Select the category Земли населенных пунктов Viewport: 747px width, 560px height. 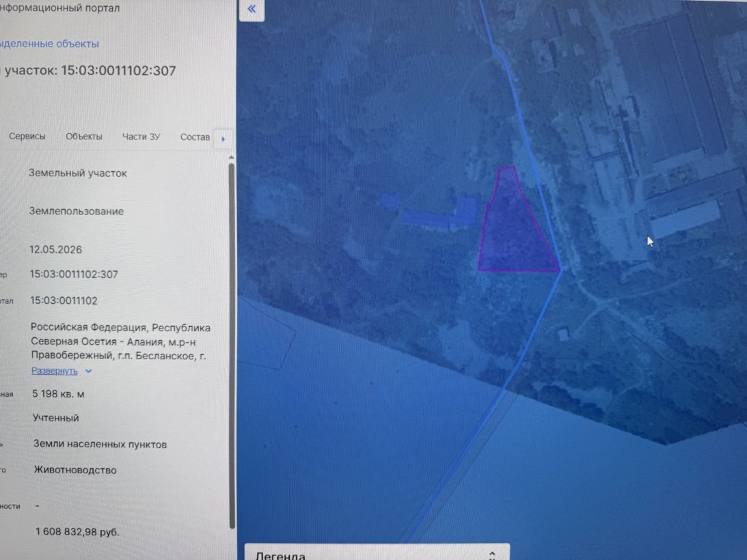click(x=100, y=445)
